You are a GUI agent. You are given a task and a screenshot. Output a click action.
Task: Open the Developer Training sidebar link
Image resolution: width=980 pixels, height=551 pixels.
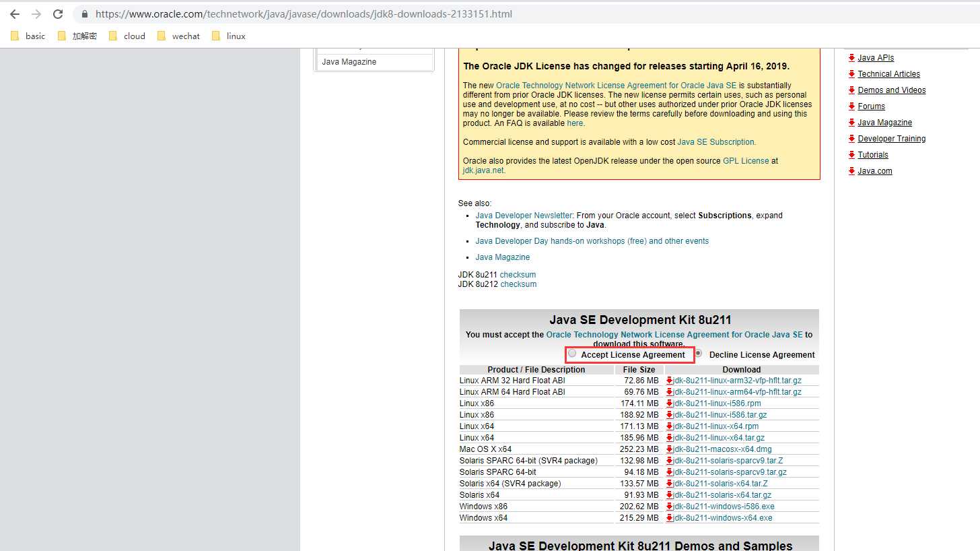892,139
